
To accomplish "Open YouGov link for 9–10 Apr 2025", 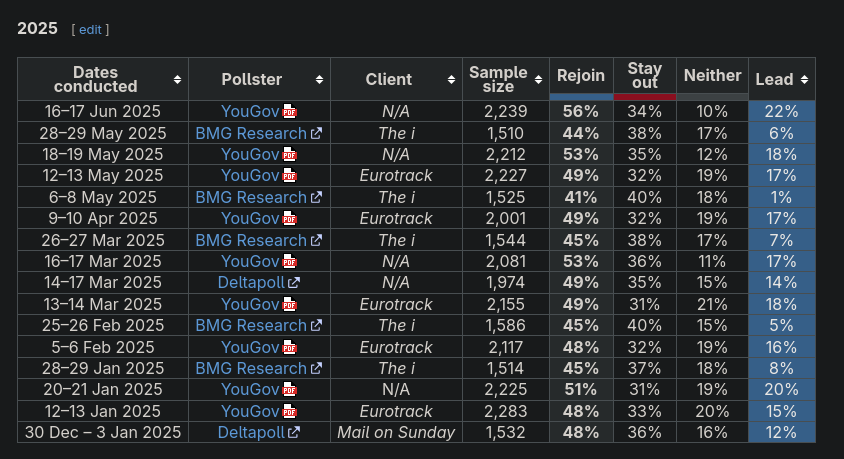I will pyautogui.click(x=250, y=218).
